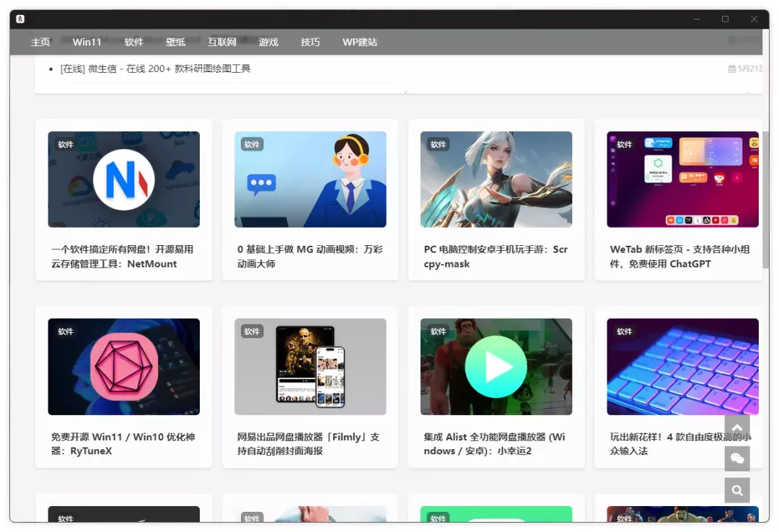The width and height of the screenshot is (779, 532).
Task: Click 软件 tag on WeTab card
Action: [x=625, y=144]
